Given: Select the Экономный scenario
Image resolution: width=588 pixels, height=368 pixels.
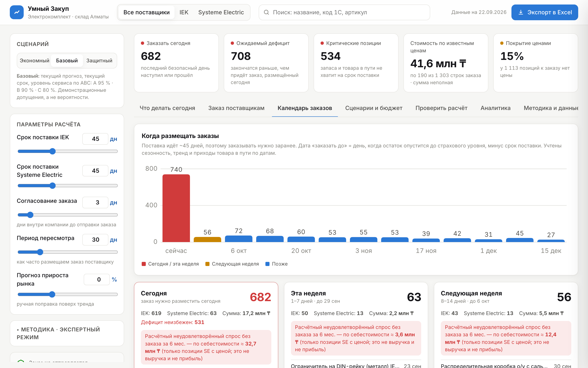Looking at the screenshot, I should coord(34,61).
